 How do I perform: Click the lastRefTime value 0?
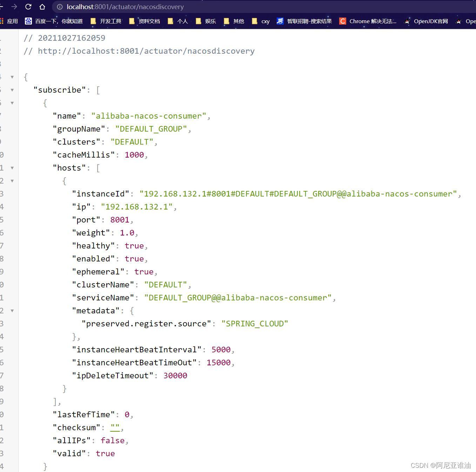tap(127, 414)
